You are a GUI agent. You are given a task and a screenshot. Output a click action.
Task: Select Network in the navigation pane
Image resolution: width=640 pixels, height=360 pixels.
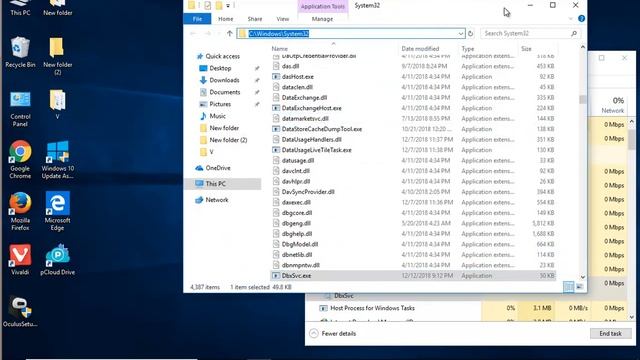point(217,200)
